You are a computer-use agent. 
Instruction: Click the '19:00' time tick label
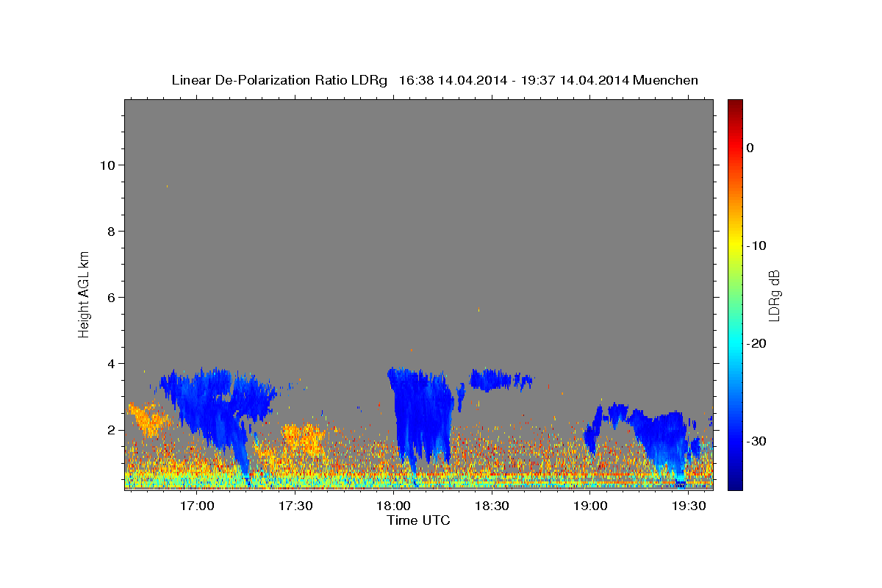coord(589,506)
